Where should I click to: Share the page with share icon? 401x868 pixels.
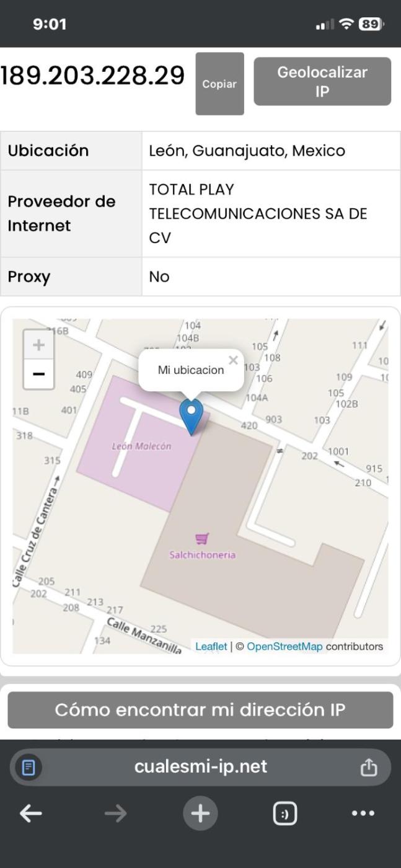pos(368,768)
